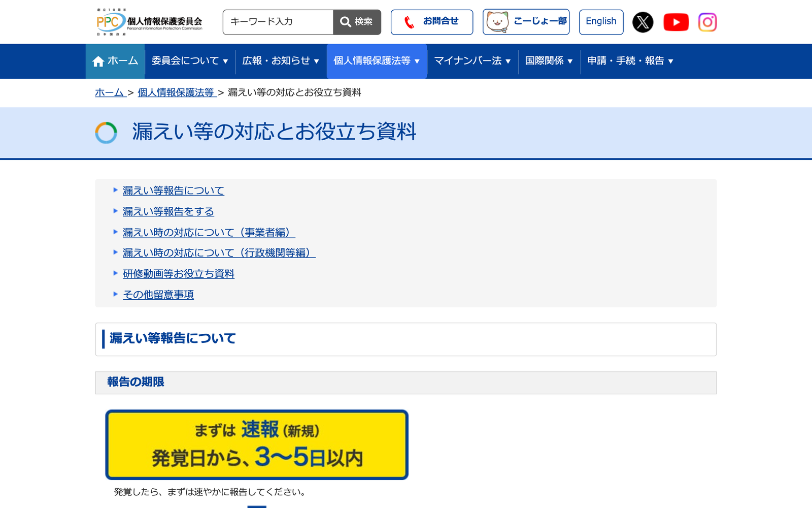Viewport: 812px width, 508px height.
Task: Expand the 申請・手続・報告 menu
Action: (630, 61)
